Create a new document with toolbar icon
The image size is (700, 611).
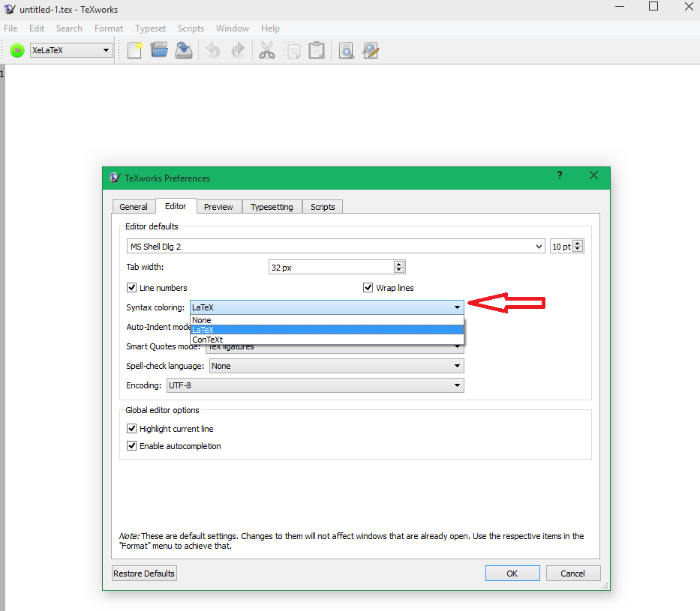coord(134,50)
